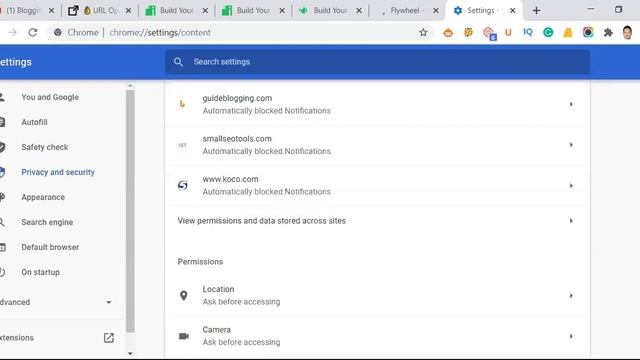The height and width of the screenshot is (360, 640).
Task: Click the site info icon before Chrome label
Action: click(58, 32)
